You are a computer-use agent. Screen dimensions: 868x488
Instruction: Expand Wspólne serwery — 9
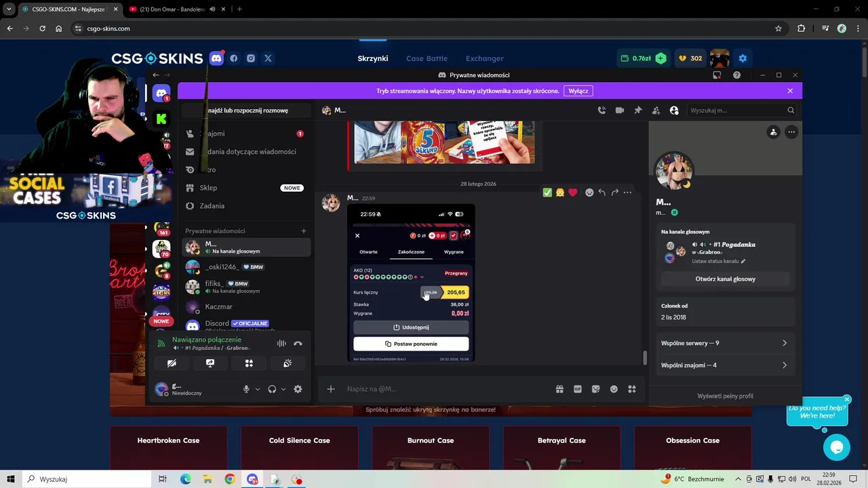(x=725, y=343)
